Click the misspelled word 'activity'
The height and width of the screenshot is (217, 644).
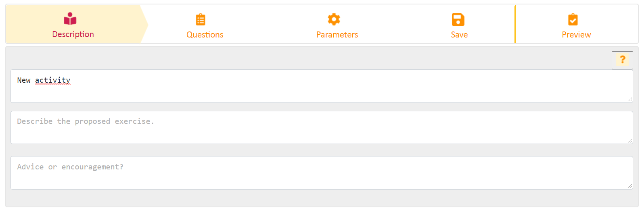[x=52, y=80]
